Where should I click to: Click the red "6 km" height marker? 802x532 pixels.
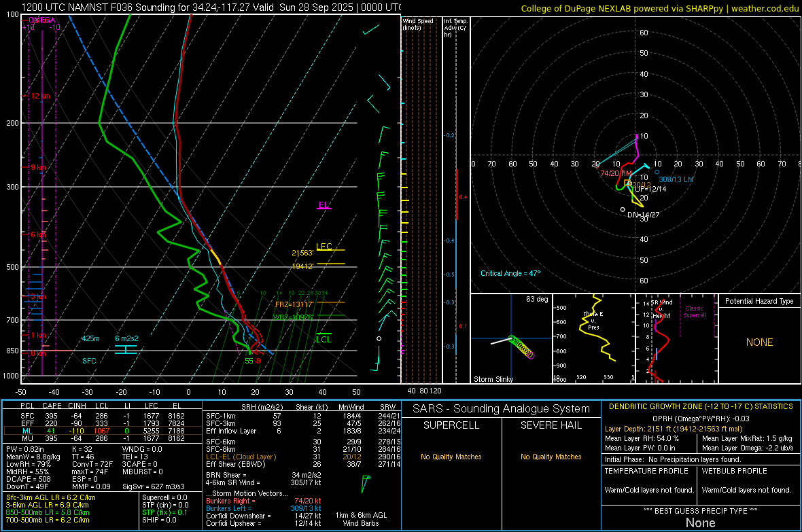[x=39, y=234]
